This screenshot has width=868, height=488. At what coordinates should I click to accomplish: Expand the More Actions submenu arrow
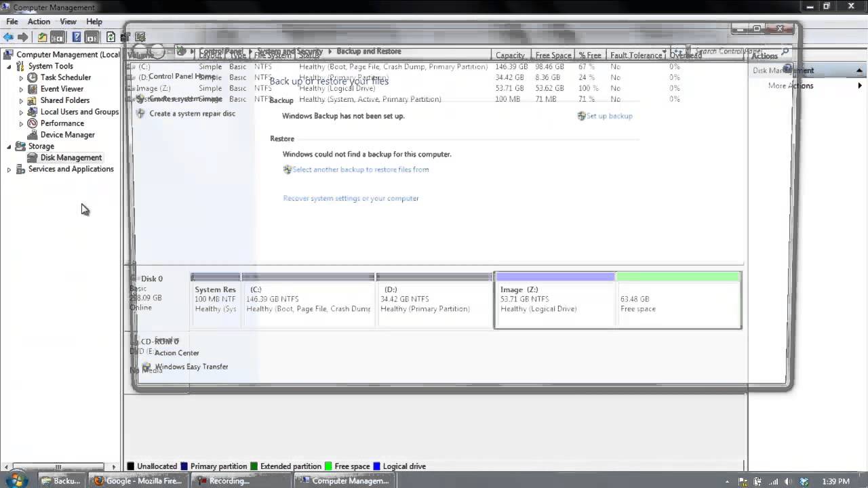click(x=860, y=86)
